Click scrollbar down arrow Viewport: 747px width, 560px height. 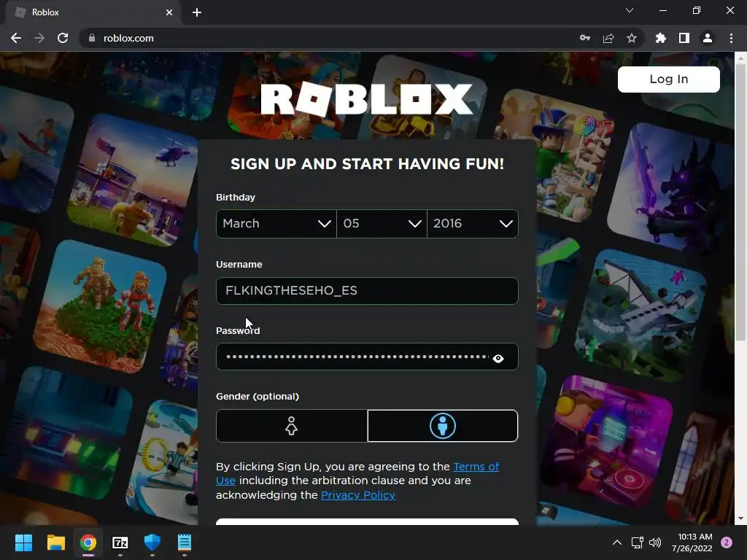click(740, 518)
